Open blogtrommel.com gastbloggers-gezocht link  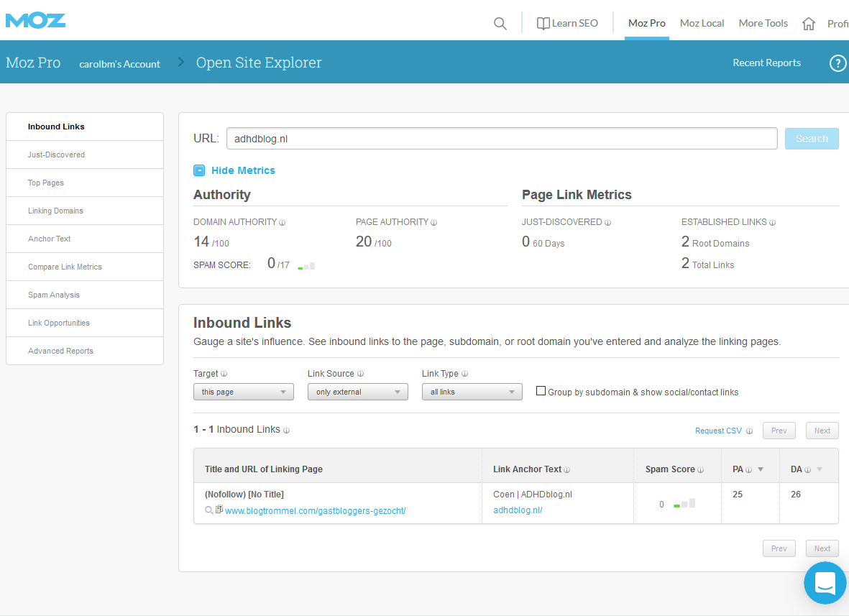(x=315, y=510)
